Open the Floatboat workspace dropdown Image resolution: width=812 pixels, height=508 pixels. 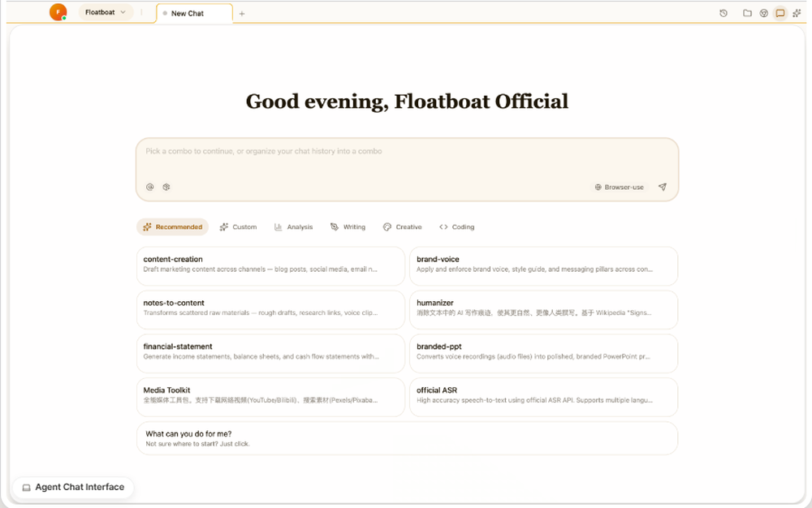point(104,13)
